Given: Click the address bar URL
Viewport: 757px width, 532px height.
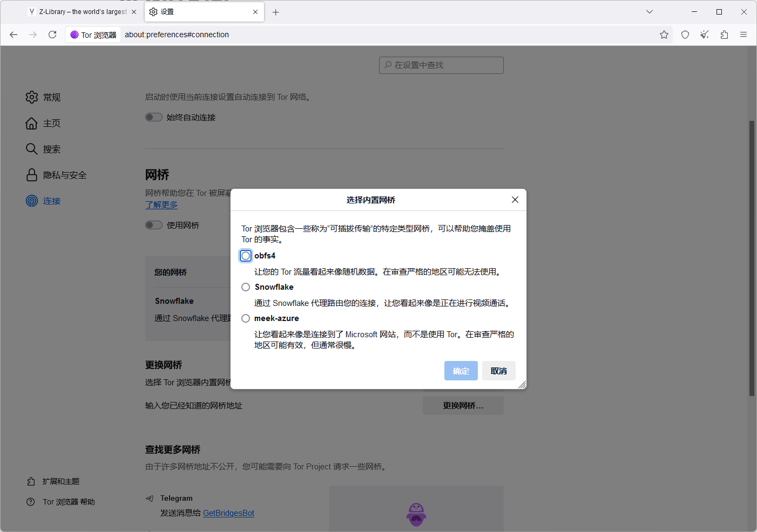Looking at the screenshot, I should click(177, 35).
